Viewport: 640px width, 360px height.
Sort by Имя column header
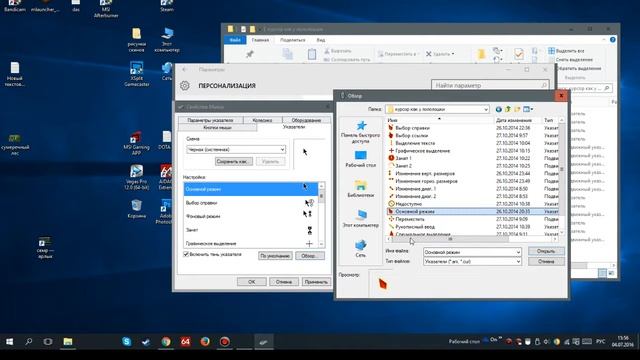pyautogui.click(x=440, y=120)
